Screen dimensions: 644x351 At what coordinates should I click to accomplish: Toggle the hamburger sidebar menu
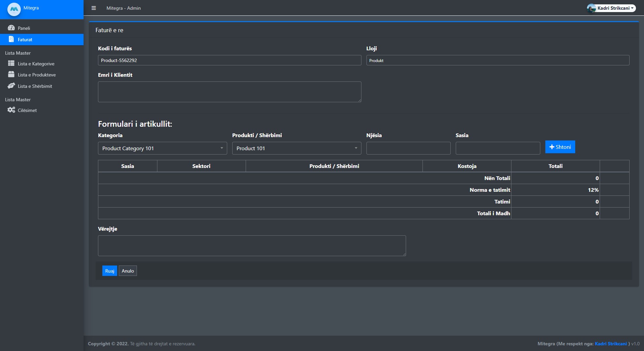(94, 8)
